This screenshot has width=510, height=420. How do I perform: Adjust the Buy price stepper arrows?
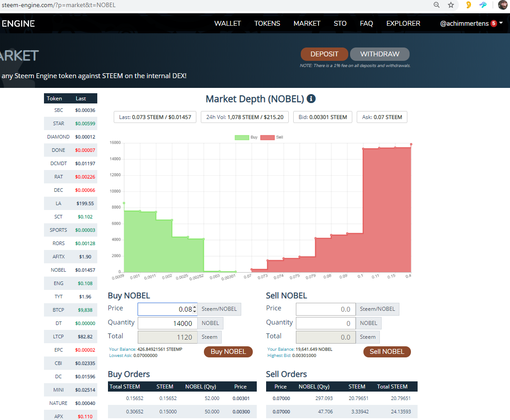click(x=195, y=309)
